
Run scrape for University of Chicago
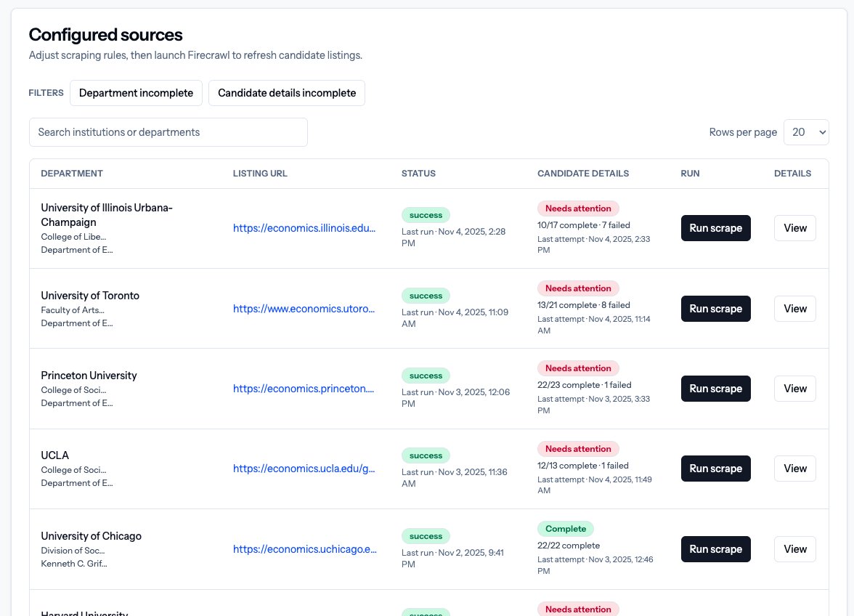716,549
